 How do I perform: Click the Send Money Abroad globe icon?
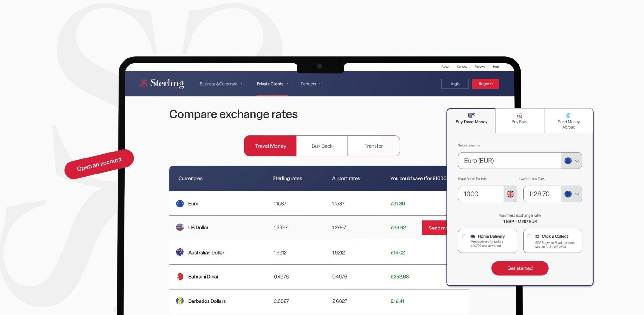[568, 115]
